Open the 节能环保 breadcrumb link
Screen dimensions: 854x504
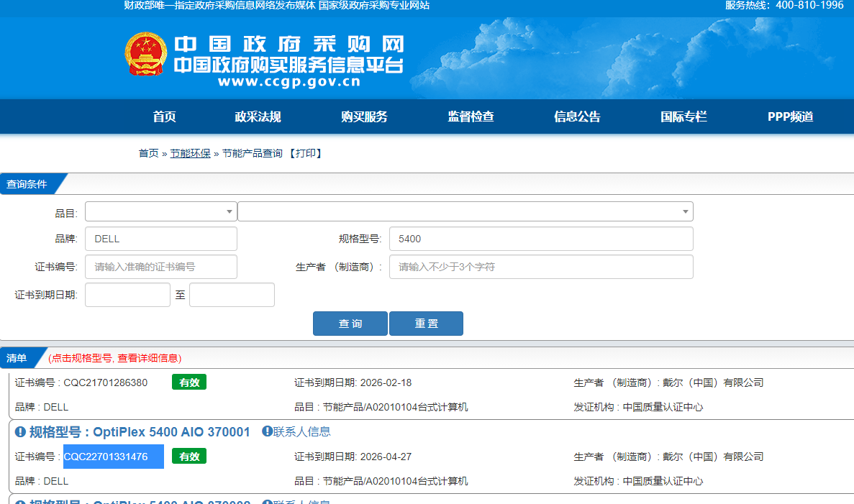click(x=190, y=153)
